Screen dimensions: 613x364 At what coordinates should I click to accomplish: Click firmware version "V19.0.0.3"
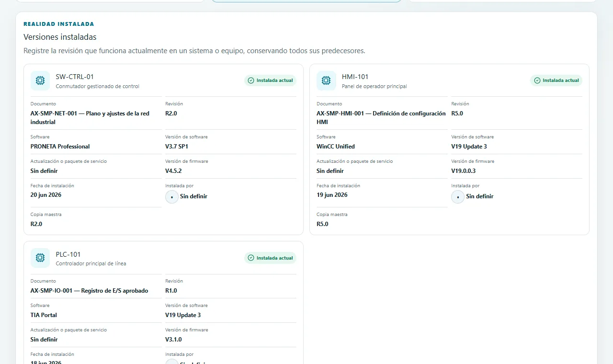tap(464, 171)
